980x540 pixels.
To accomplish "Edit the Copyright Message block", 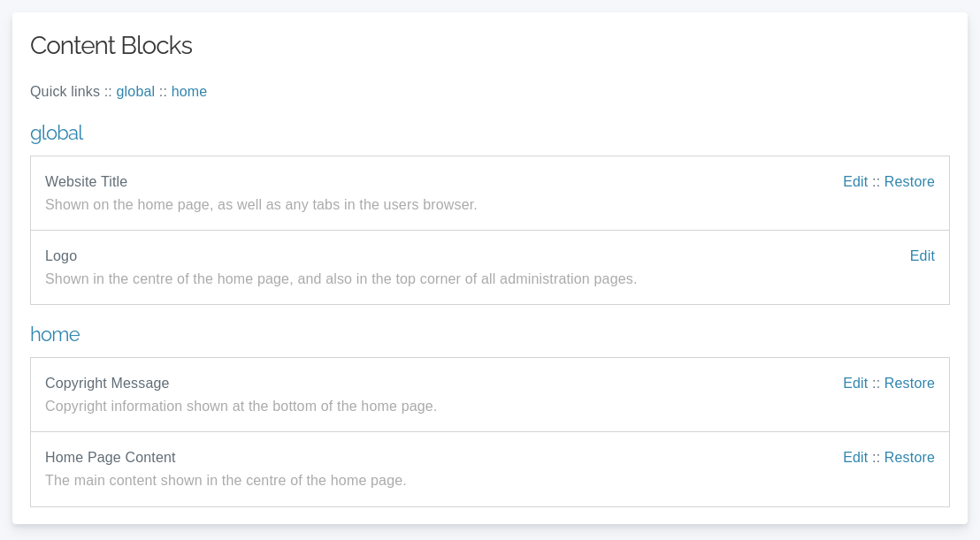I will tap(854, 384).
